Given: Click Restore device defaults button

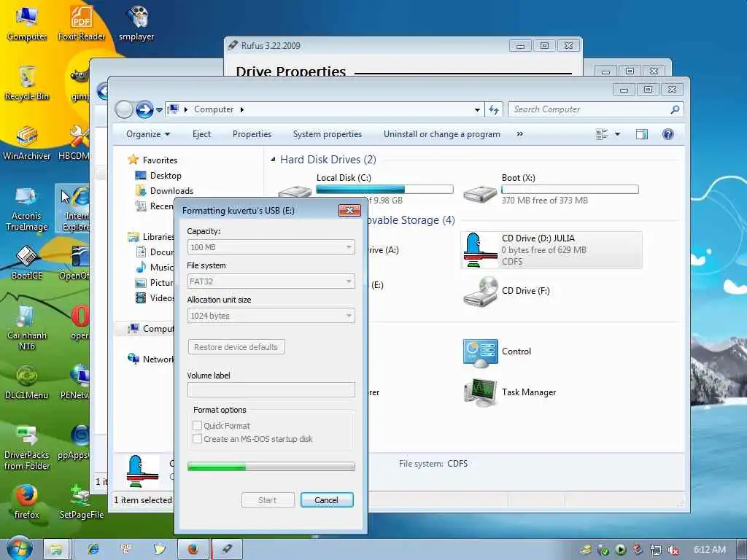Looking at the screenshot, I should pyautogui.click(x=236, y=347).
